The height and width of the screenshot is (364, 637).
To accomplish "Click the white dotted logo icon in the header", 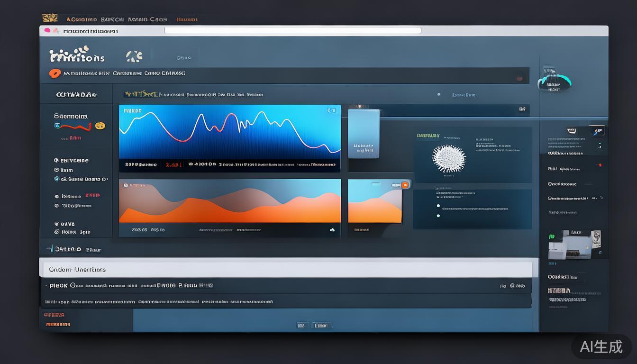I will pyautogui.click(x=134, y=57).
